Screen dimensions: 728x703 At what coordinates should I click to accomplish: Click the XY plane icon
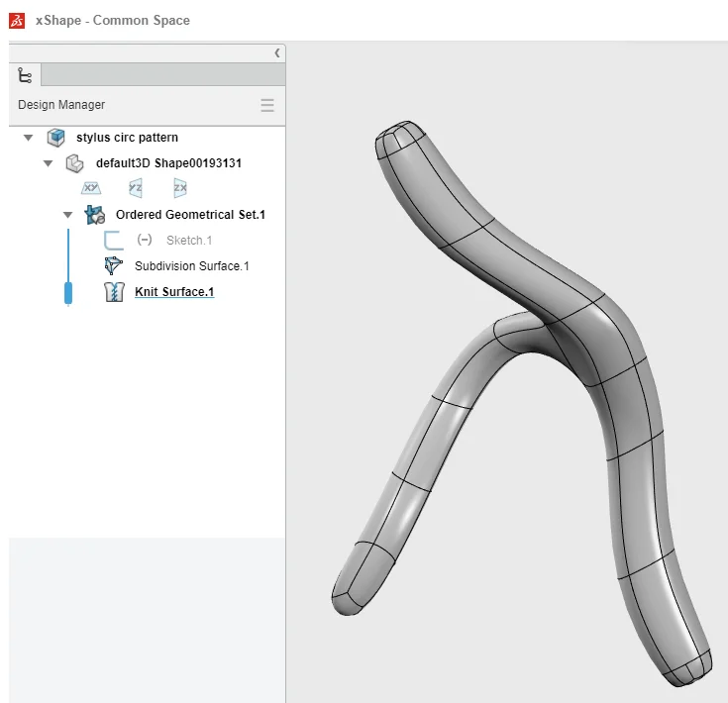pos(91,188)
